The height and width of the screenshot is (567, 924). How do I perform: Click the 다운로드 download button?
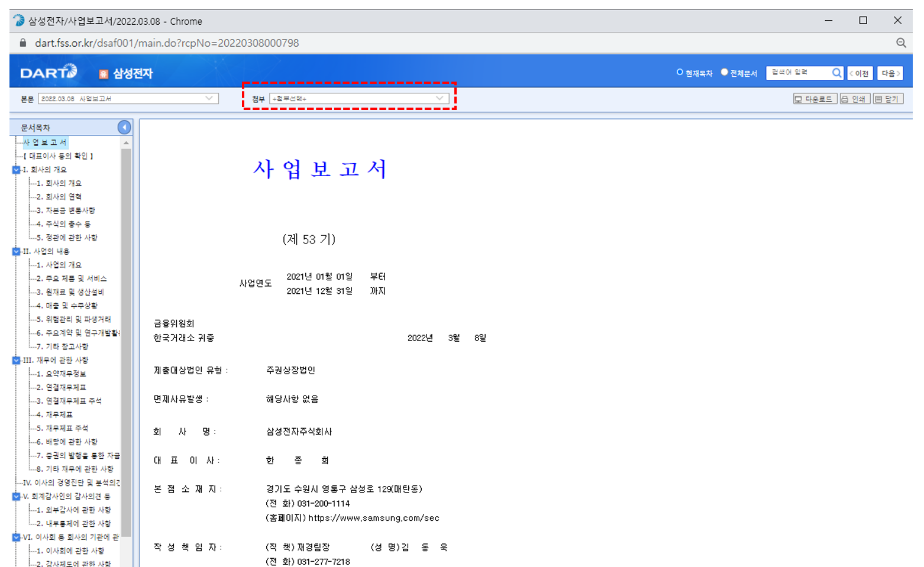pos(815,99)
